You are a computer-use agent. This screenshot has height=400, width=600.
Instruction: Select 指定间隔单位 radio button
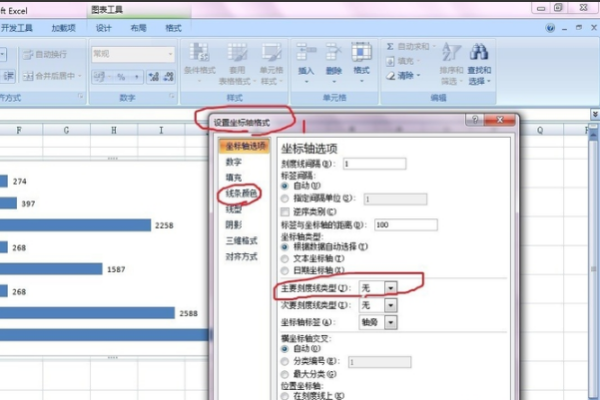point(284,199)
